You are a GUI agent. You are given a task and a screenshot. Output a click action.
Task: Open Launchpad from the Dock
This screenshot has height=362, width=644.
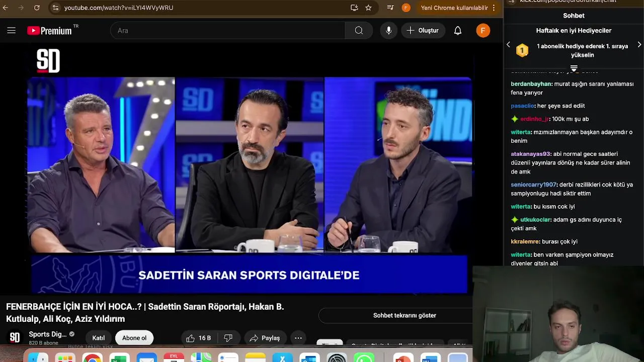click(x=65, y=358)
